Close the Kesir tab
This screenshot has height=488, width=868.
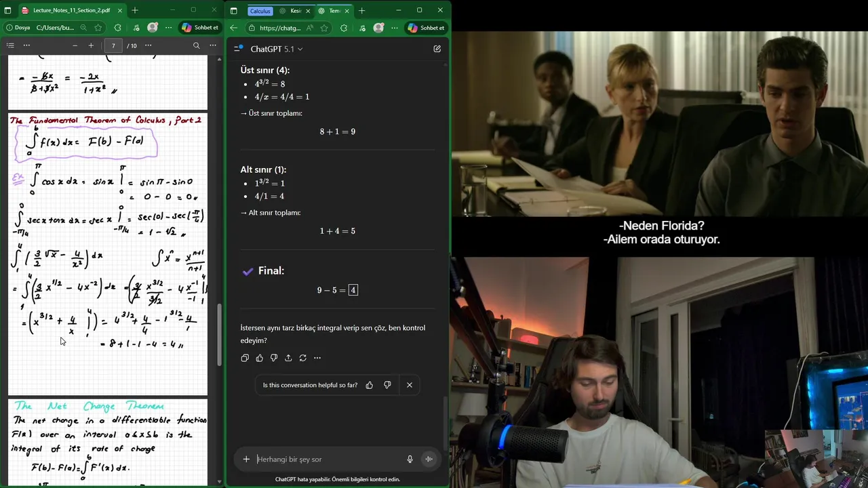309,11
